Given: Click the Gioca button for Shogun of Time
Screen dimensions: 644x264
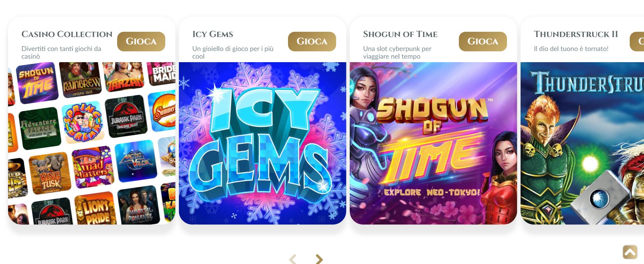Looking at the screenshot, I should (483, 42).
